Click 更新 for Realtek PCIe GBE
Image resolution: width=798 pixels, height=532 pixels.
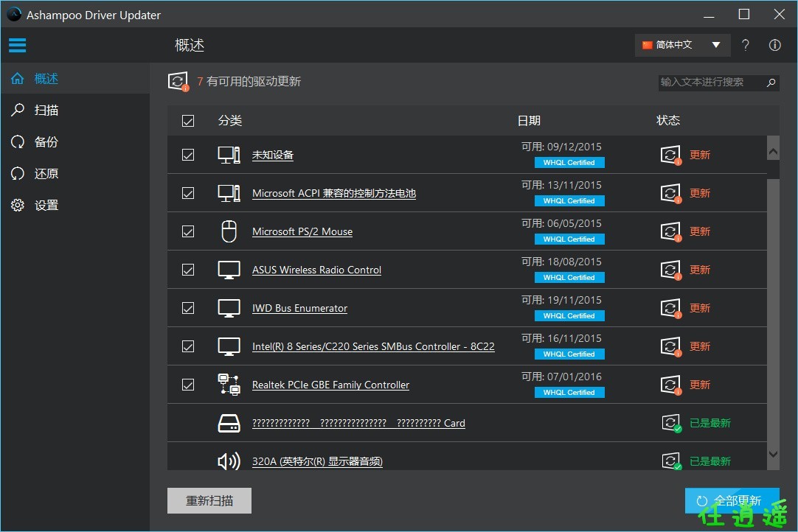pyautogui.click(x=700, y=385)
